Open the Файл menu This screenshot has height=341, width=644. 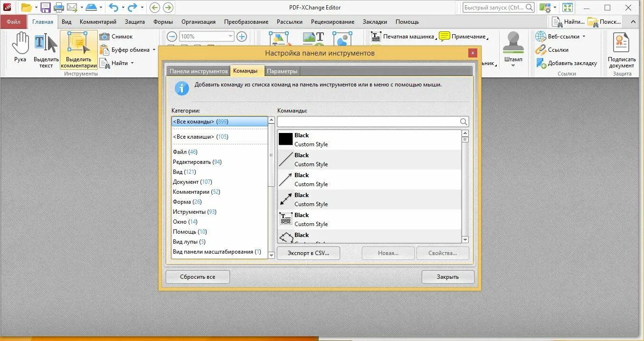pos(13,22)
